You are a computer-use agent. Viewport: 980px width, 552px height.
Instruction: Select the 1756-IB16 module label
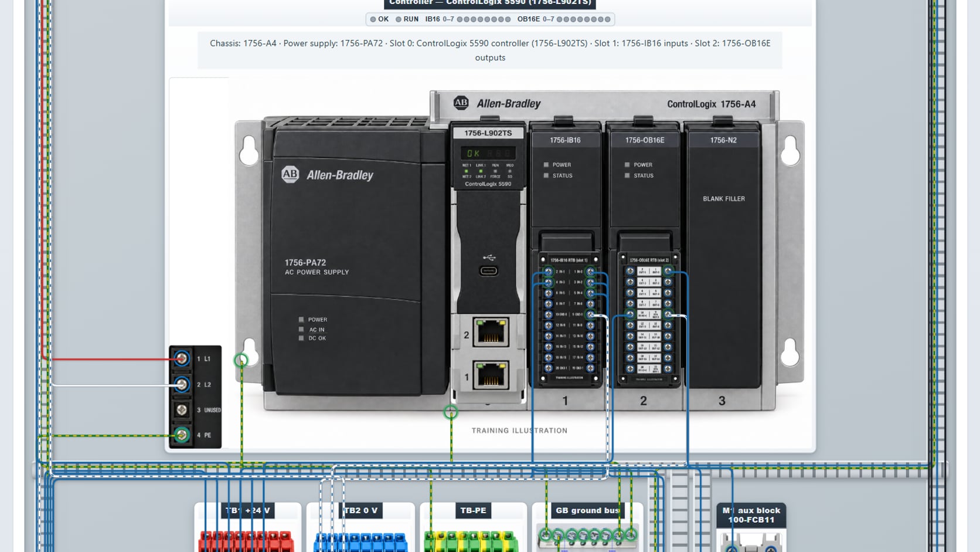pos(565,140)
